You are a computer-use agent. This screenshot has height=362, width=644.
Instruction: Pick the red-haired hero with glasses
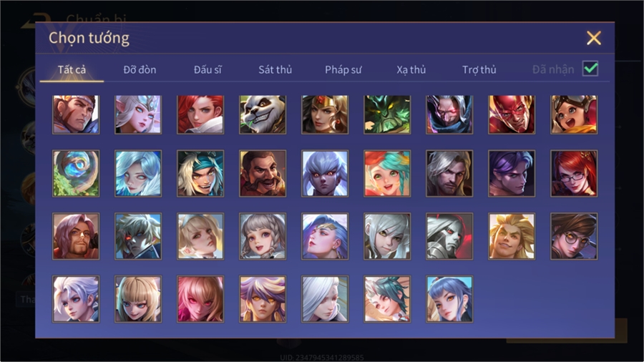point(574,173)
